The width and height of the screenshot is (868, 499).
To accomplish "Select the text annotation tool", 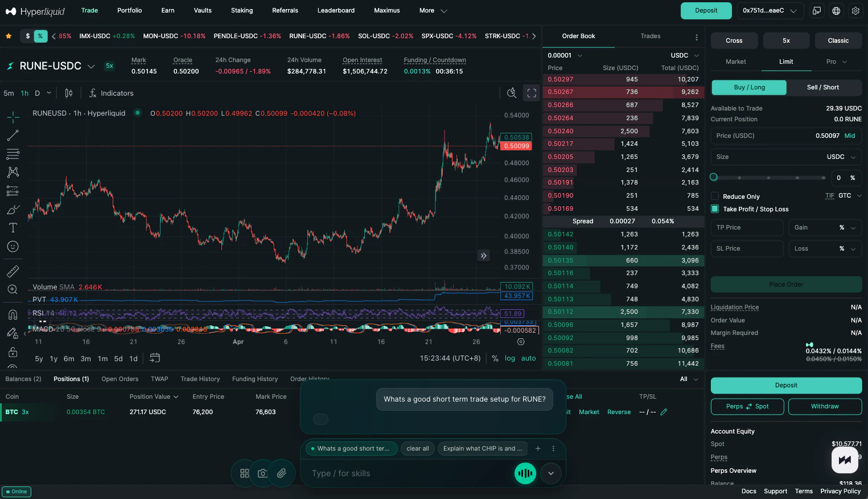I will pyautogui.click(x=13, y=228).
